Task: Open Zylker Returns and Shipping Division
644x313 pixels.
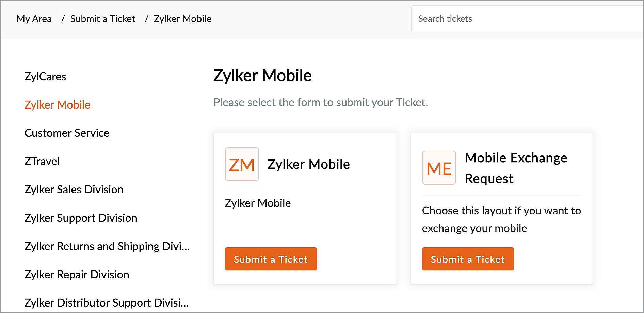Action: coord(107,246)
